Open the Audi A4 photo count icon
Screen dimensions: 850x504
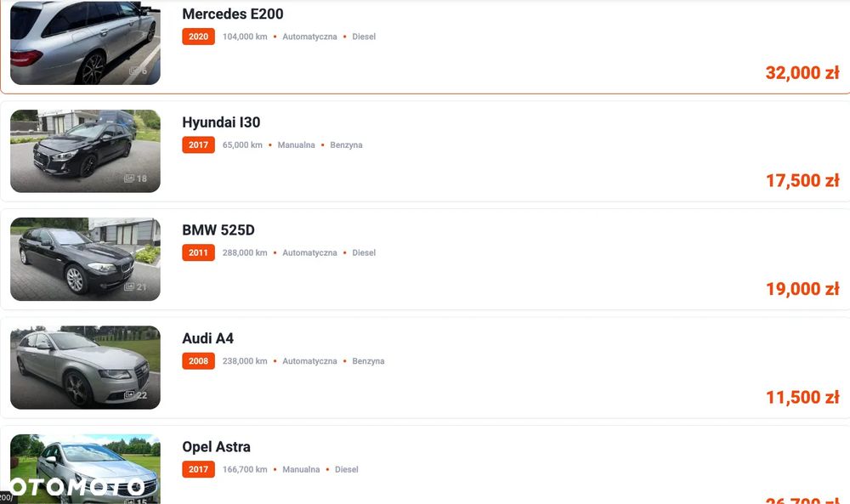(x=135, y=395)
